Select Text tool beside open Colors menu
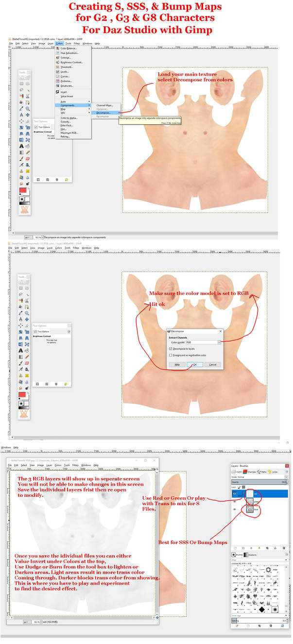293x644 pixels. coord(21,146)
